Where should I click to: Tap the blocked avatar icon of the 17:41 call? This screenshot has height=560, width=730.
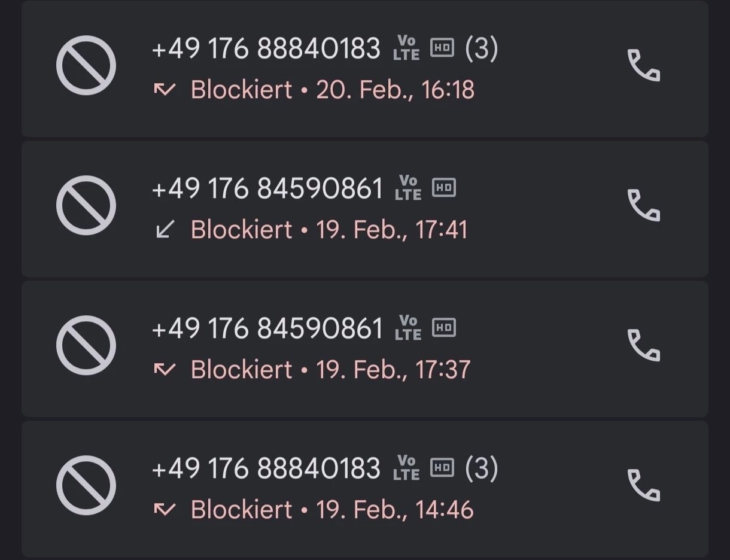[86, 205]
